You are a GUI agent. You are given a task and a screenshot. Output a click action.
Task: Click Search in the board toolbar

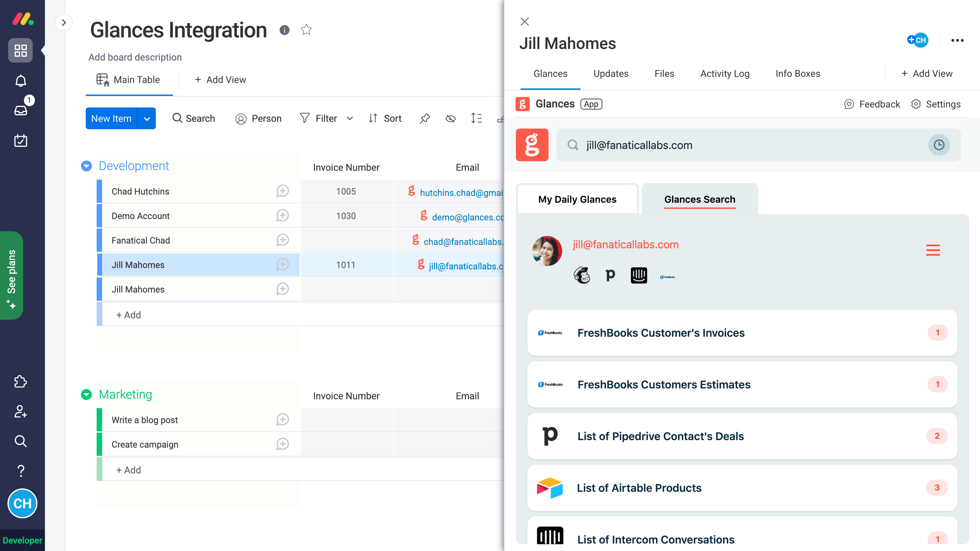(x=193, y=119)
